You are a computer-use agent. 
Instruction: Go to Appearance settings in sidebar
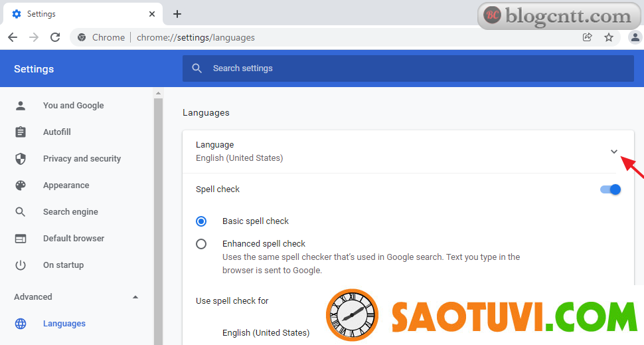[x=66, y=185]
